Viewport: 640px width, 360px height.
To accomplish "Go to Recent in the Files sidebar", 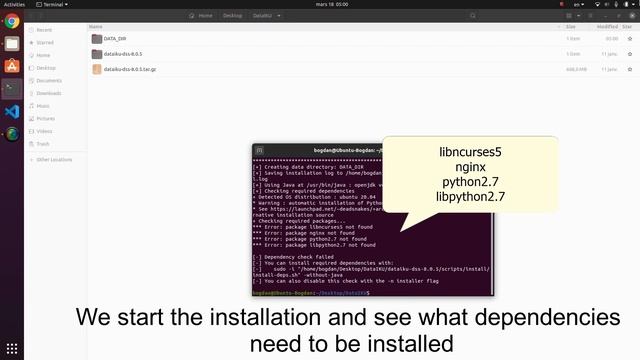I will (44, 30).
